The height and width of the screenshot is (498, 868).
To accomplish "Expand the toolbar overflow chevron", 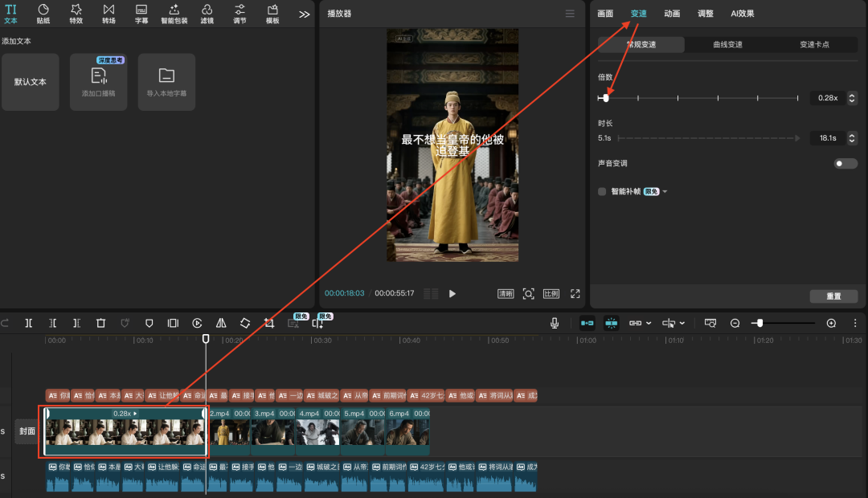I will pyautogui.click(x=304, y=14).
